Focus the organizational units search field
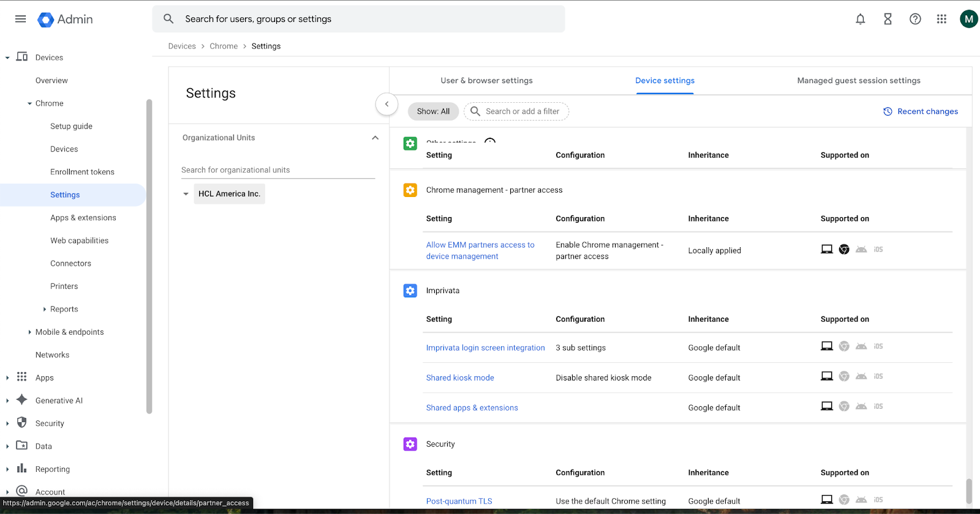This screenshot has width=980, height=514. click(x=277, y=170)
